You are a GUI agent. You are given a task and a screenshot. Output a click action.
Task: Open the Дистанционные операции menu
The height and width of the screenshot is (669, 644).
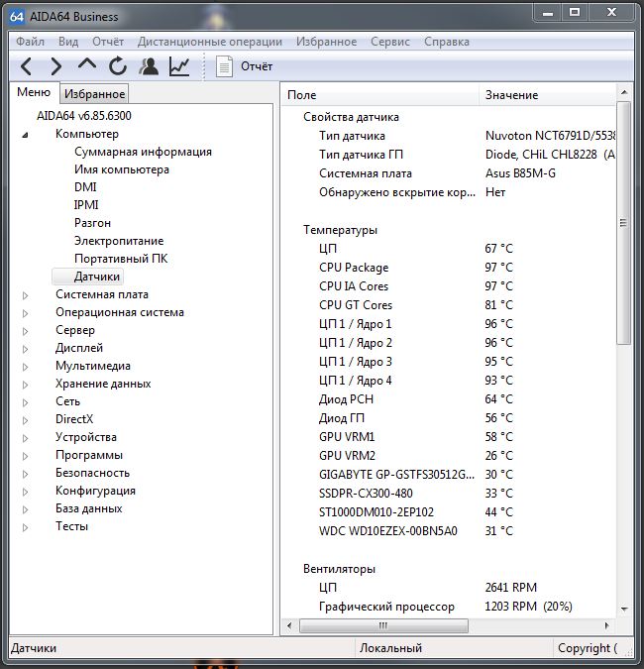[210, 42]
